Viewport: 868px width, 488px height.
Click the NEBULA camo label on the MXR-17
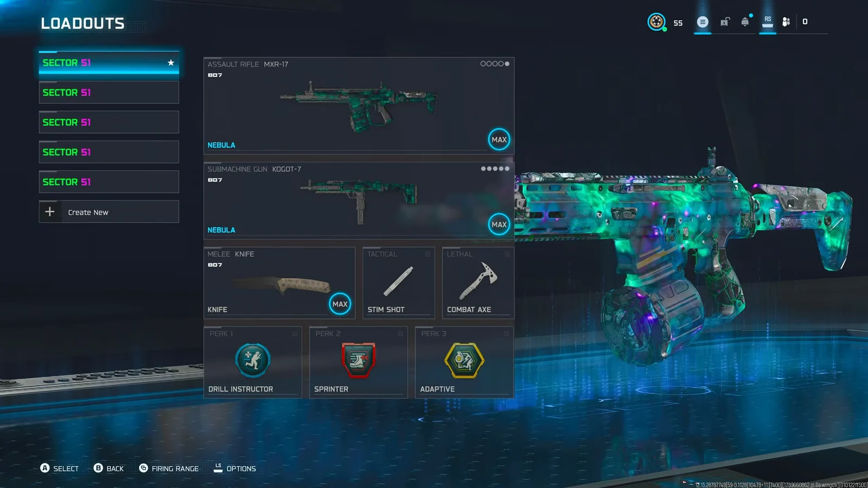221,145
